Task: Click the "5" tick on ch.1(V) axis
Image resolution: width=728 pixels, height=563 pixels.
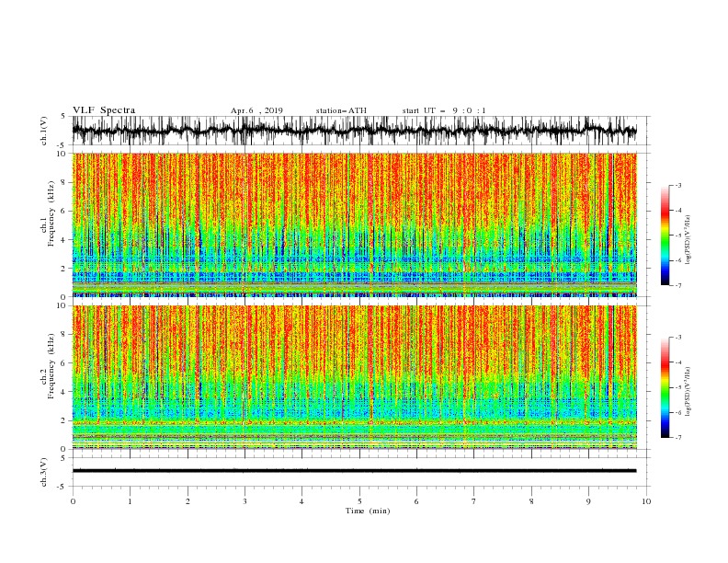Action: pyautogui.click(x=63, y=117)
